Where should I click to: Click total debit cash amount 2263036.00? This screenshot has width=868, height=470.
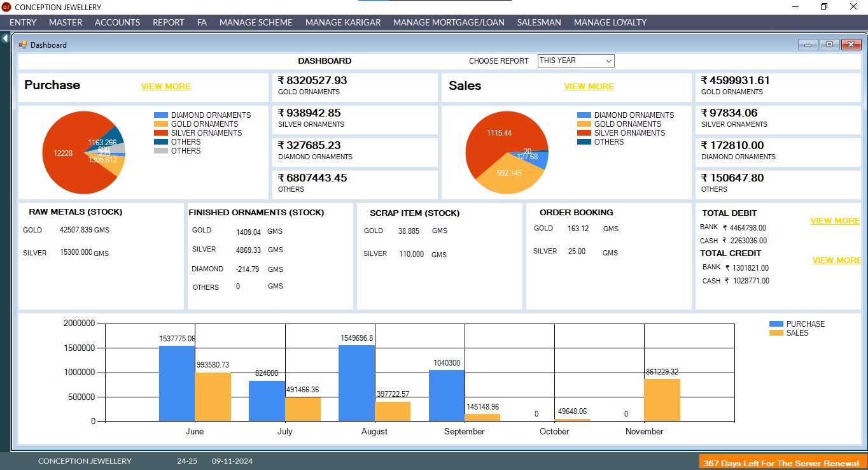pyautogui.click(x=748, y=241)
